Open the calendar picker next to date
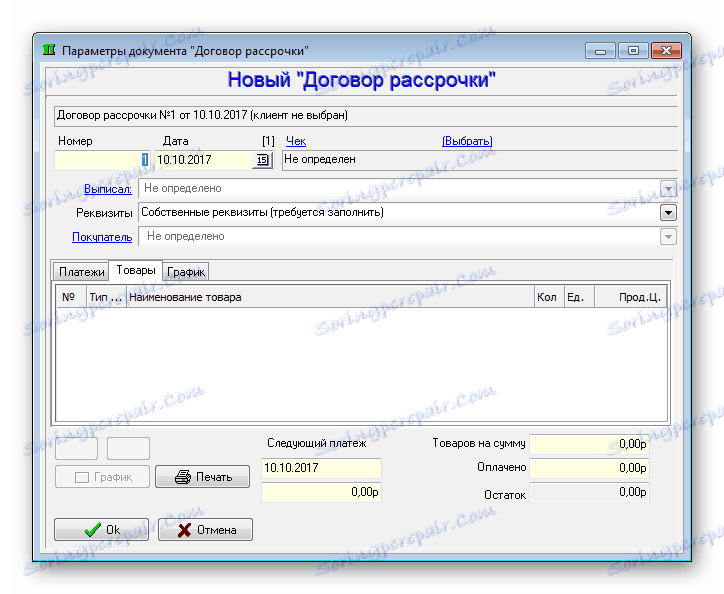Viewport: 724px width, 594px height. point(262,160)
